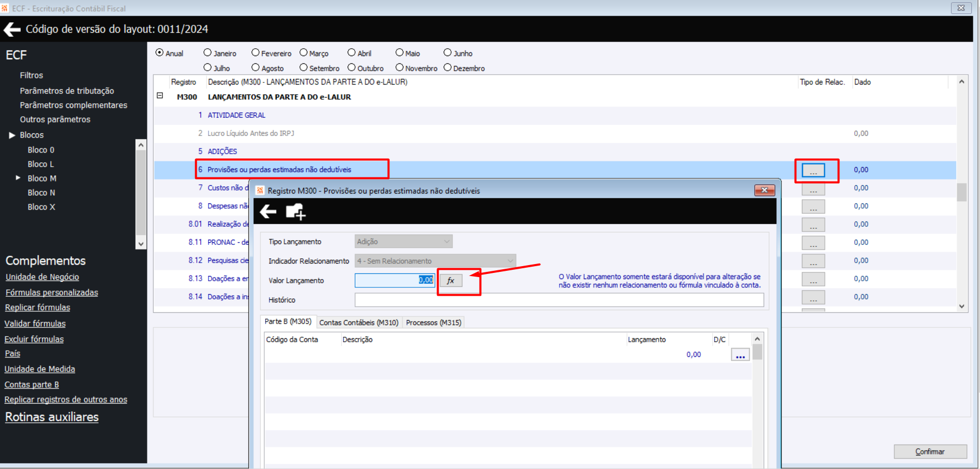Open the Tipo Lançamento dropdown
The image size is (980, 469).
403,242
